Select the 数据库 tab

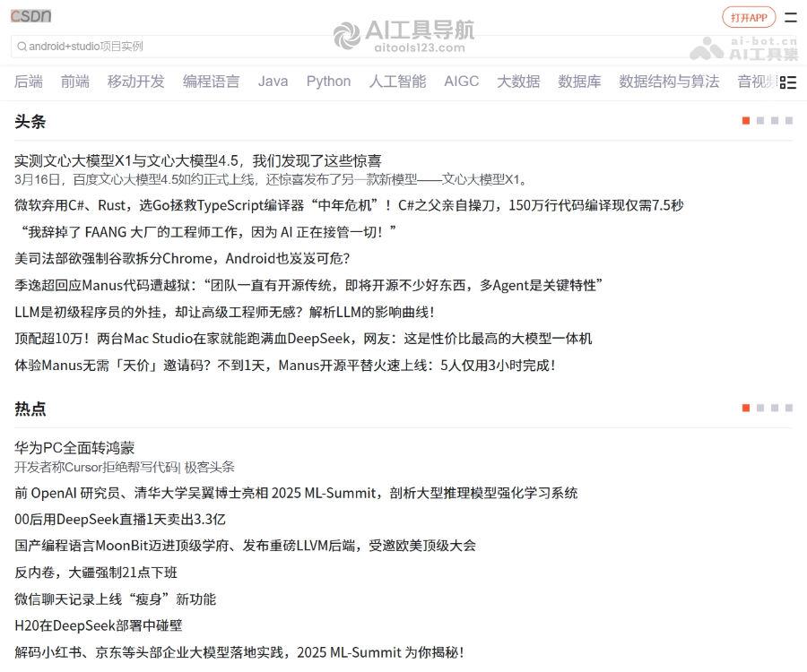click(579, 82)
